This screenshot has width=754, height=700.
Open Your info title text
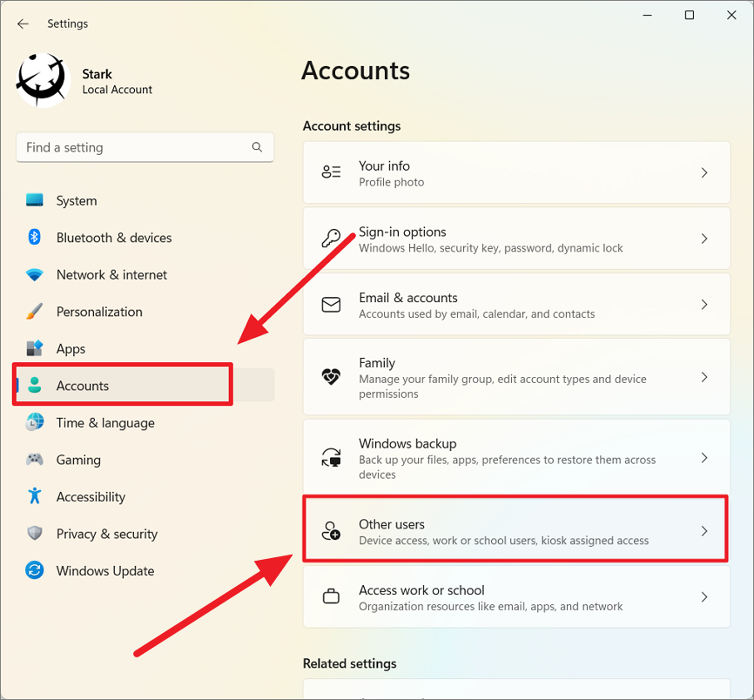click(384, 166)
